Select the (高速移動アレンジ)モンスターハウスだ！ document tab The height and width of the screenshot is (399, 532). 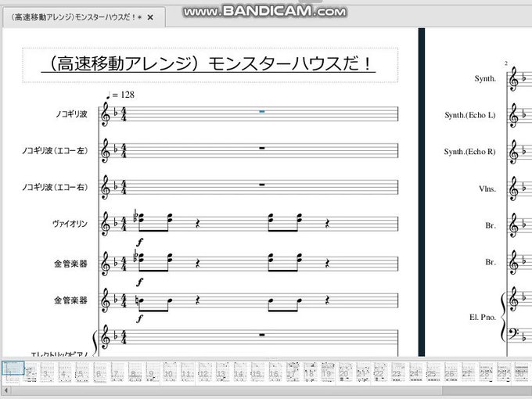pyautogui.click(x=84, y=17)
